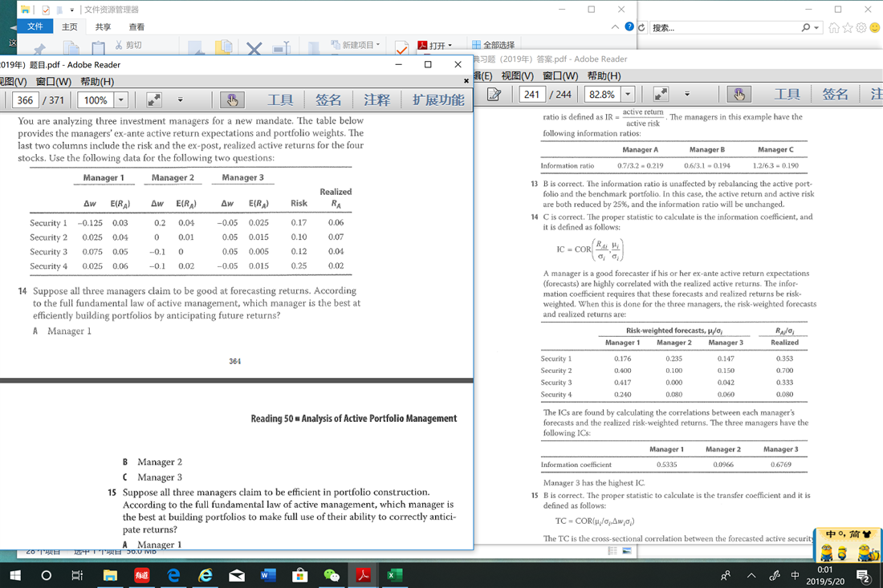Click 全部选择 in File Explorer ribbon
883x588 pixels.
click(494, 45)
